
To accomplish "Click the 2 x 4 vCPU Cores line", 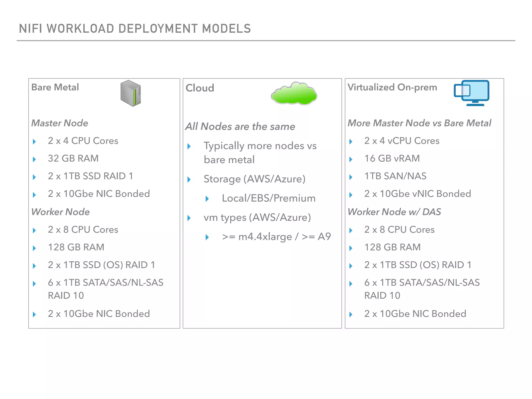I will tap(402, 141).
